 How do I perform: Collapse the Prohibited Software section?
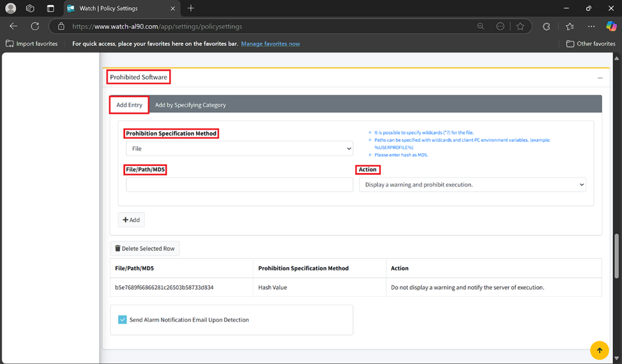(x=600, y=78)
